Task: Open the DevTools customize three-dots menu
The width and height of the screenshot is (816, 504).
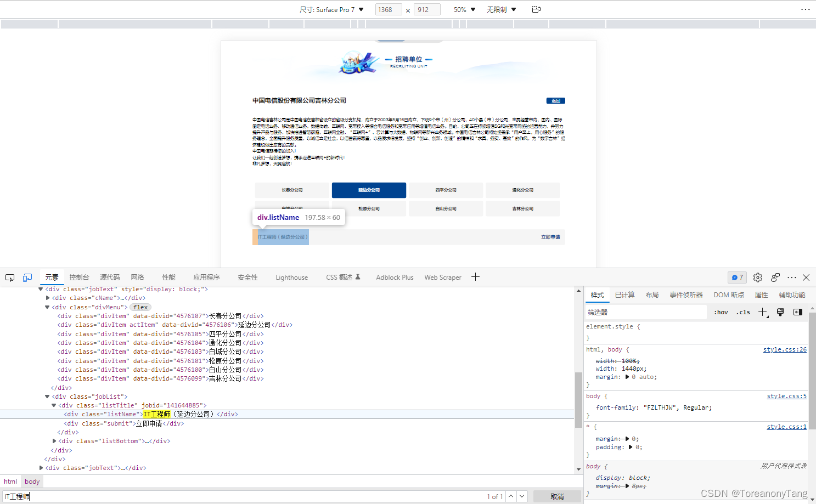Action: point(792,278)
